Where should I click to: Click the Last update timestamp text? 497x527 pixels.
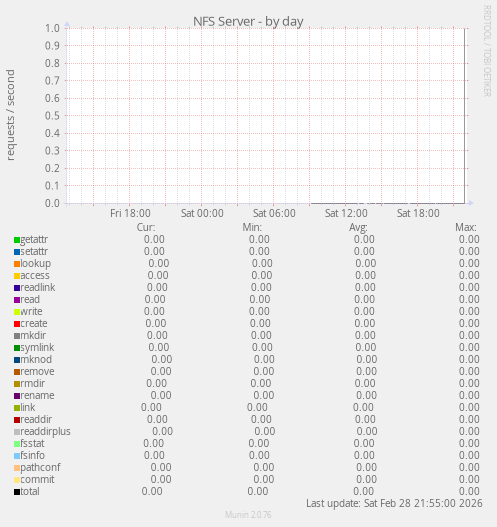pyautogui.click(x=394, y=503)
